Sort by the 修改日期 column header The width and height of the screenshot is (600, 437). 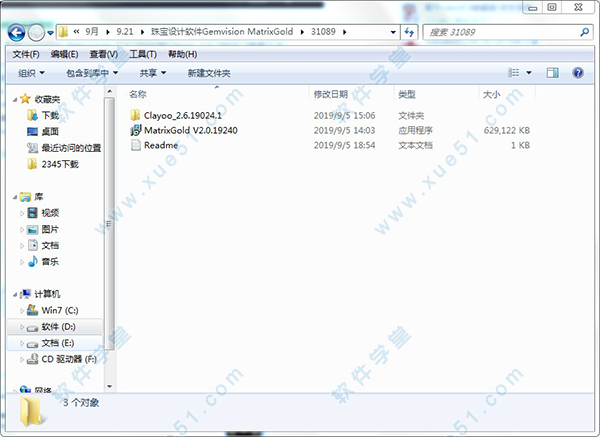pos(331,94)
